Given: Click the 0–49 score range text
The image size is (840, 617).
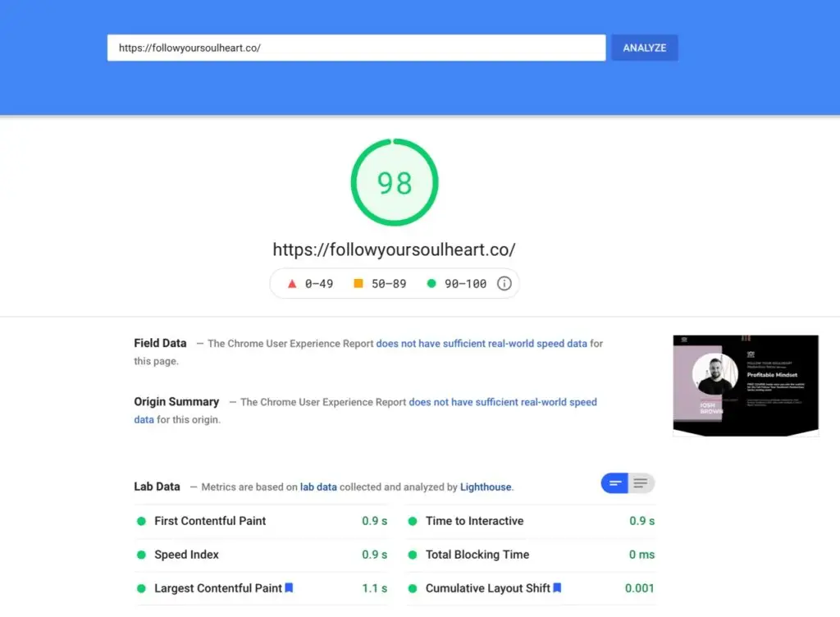Looking at the screenshot, I should pyautogui.click(x=319, y=284).
